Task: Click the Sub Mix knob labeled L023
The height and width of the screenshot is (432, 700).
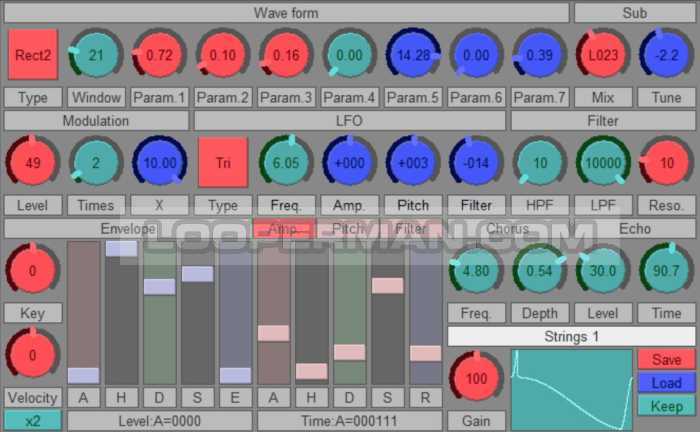Action: click(x=603, y=55)
